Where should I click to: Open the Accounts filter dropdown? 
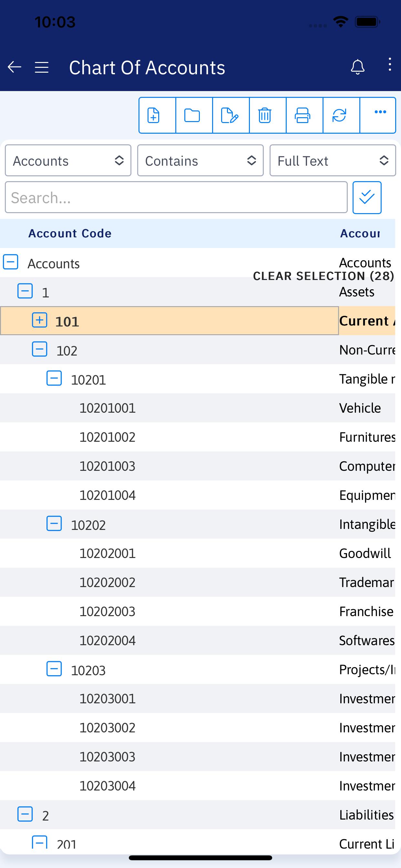tap(68, 160)
